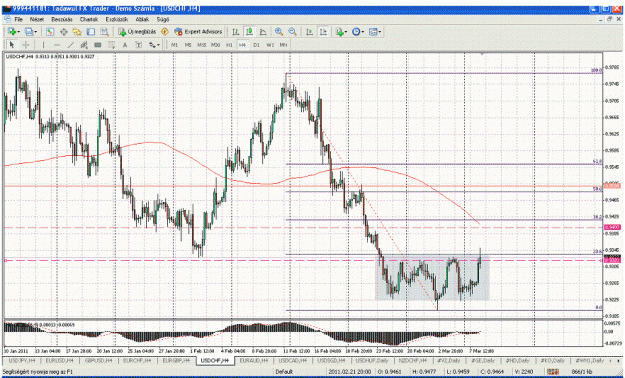
Task: Toggle Chart Shift from right border
Action: pos(323,32)
